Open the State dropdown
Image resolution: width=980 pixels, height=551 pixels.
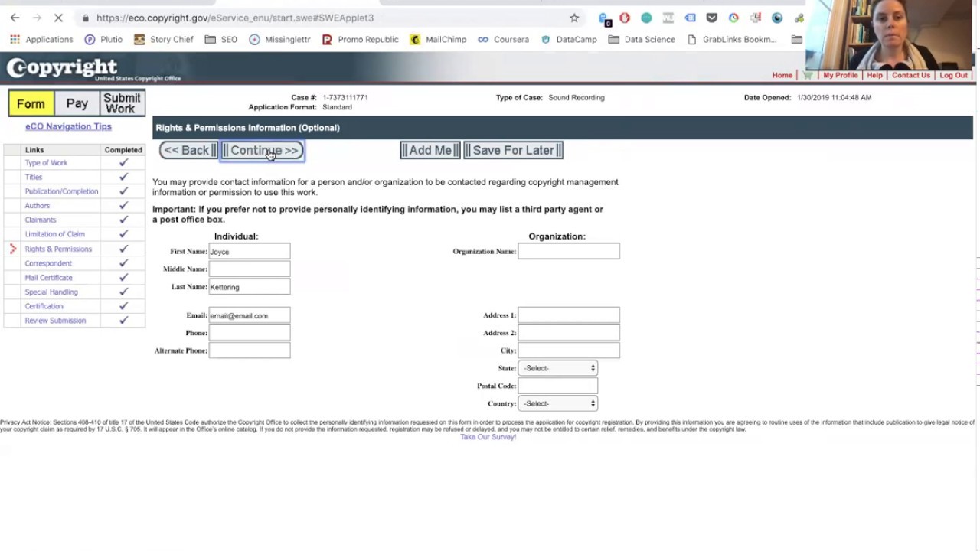(x=558, y=368)
